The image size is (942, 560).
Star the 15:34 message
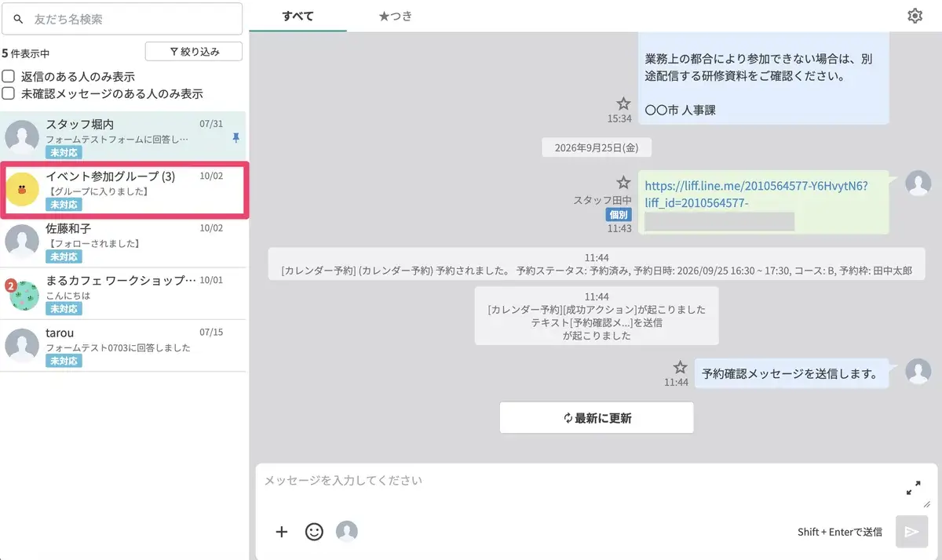(623, 104)
